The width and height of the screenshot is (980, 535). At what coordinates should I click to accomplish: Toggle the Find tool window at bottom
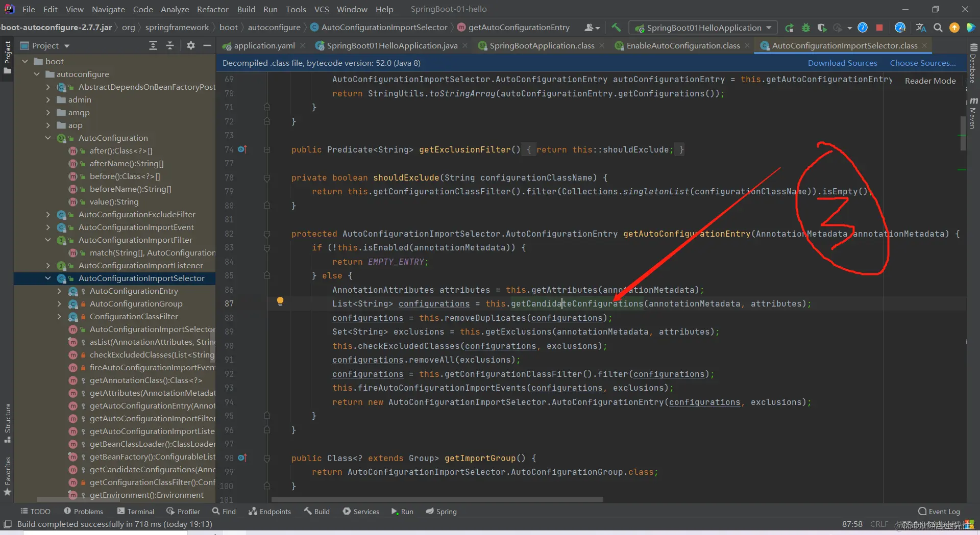point(224,511)
